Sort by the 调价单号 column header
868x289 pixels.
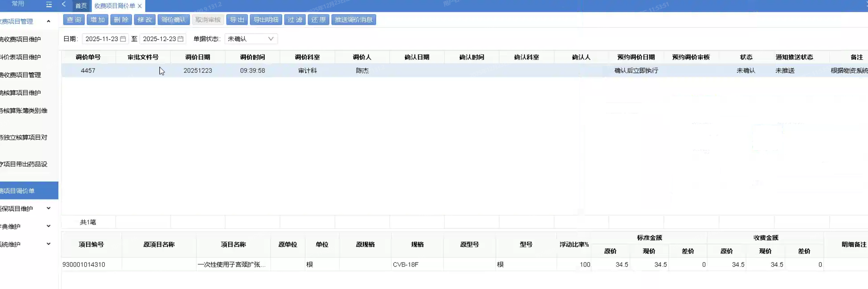[x=88, y=57]
